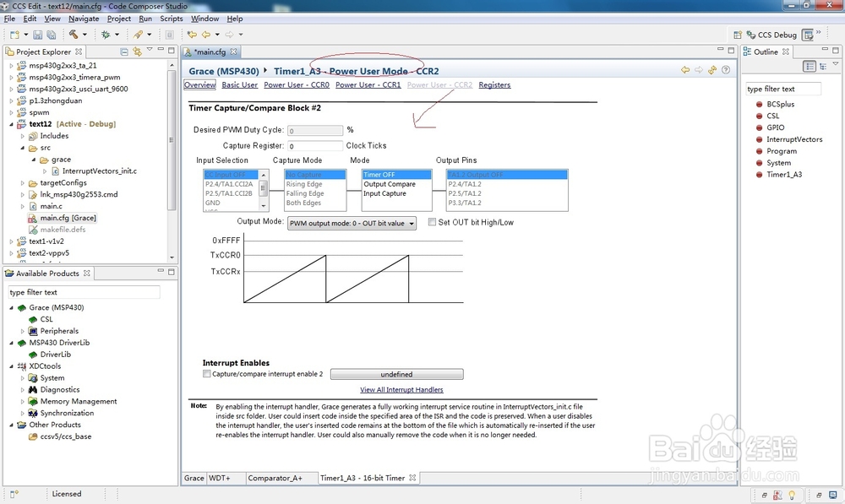
Task: Click the Save All toolbar icon
Action: coord(52,35)
